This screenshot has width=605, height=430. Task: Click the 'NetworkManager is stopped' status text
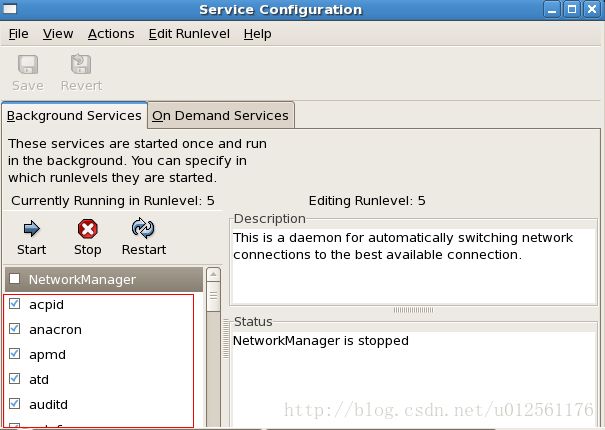(x=321, y=341)
